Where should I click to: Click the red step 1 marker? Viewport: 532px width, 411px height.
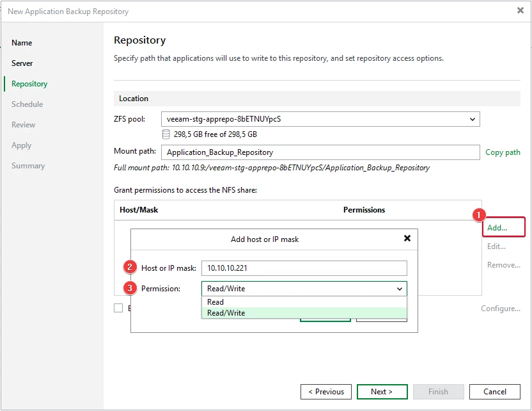(479, 215)
